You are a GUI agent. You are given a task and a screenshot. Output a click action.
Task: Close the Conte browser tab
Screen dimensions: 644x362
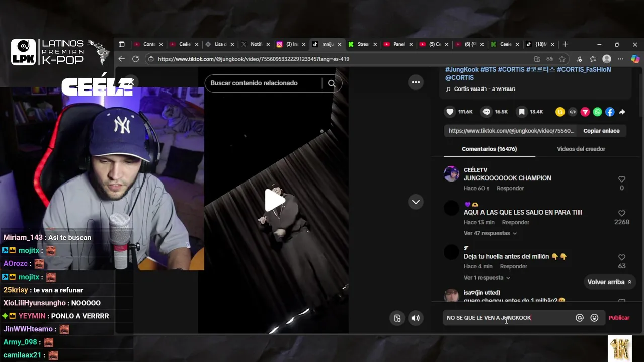point(161,44)
